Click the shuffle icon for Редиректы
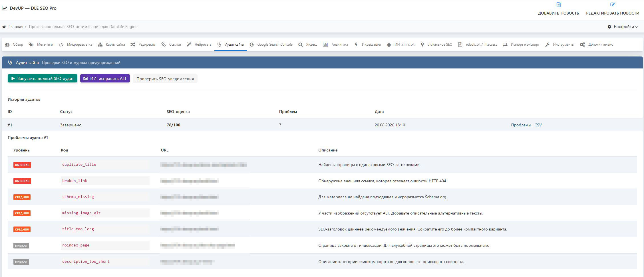644x277 pixels. pyautogui.click(x=133, y=45)
